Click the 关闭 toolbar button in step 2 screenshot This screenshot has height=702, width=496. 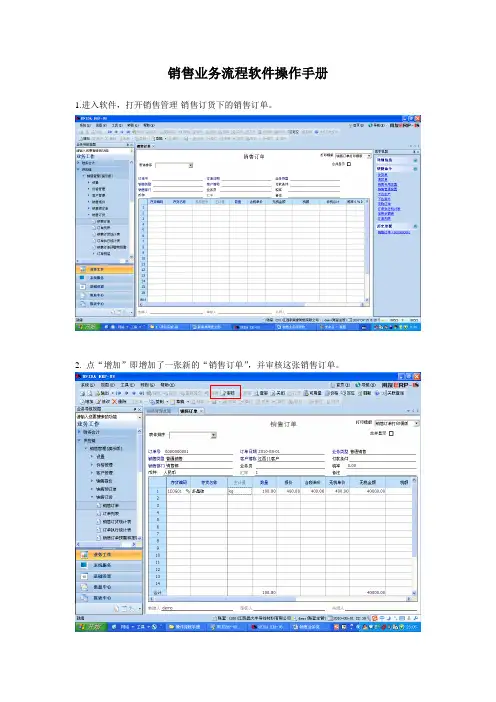tap(278, 393)
